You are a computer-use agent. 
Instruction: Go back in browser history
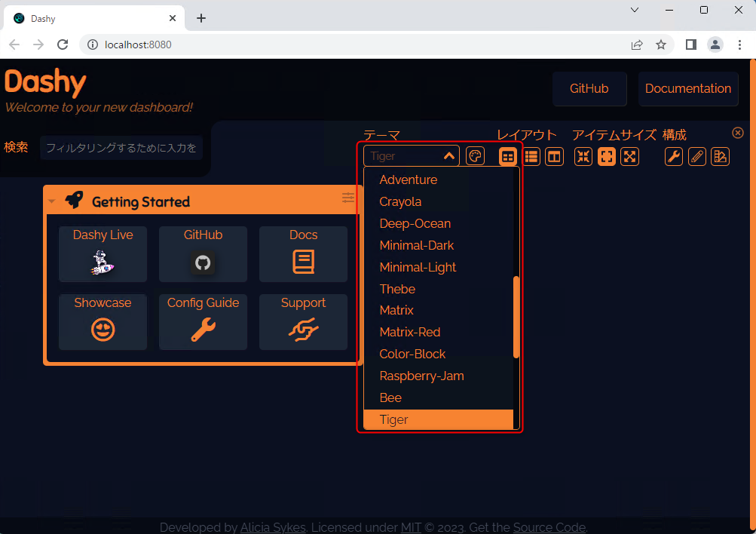click(x=14, y=44)
